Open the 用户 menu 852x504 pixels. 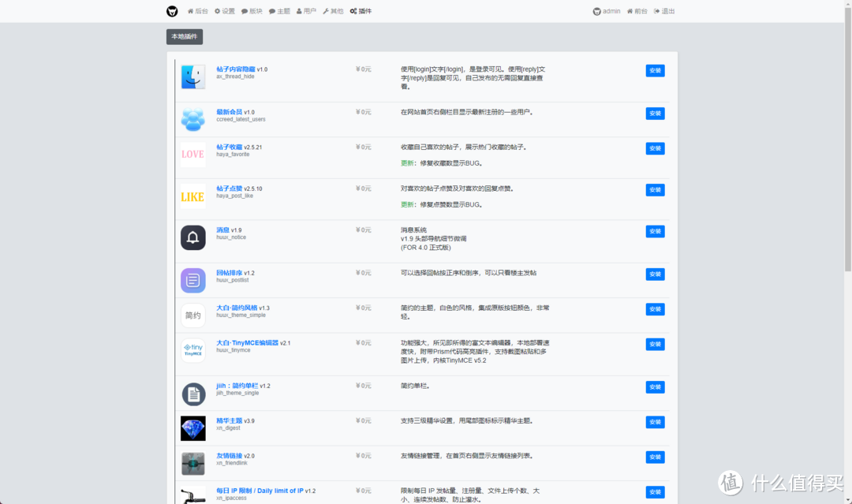pyautogui.click(x=306, y=10)
